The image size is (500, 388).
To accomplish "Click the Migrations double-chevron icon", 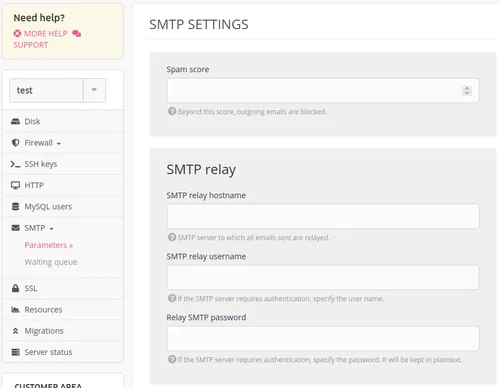I will coord(15,331).
